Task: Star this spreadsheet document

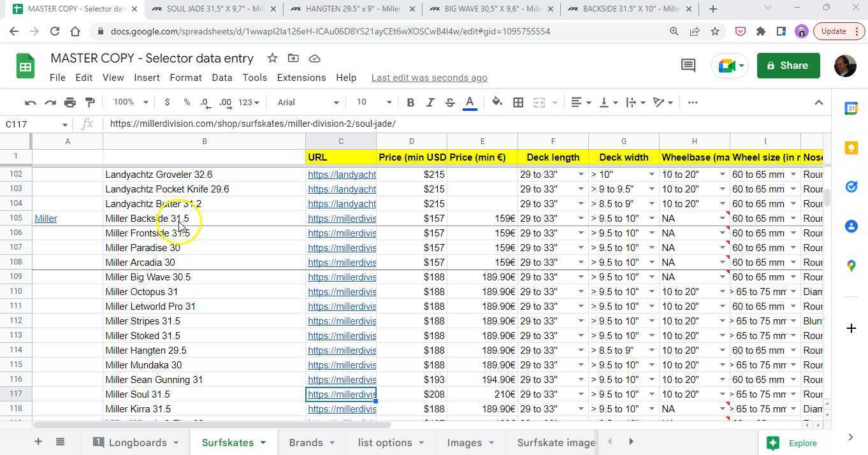Action: coord(272,59)
